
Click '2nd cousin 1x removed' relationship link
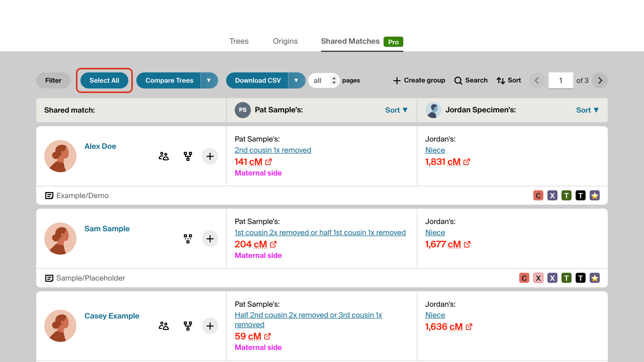273,150
